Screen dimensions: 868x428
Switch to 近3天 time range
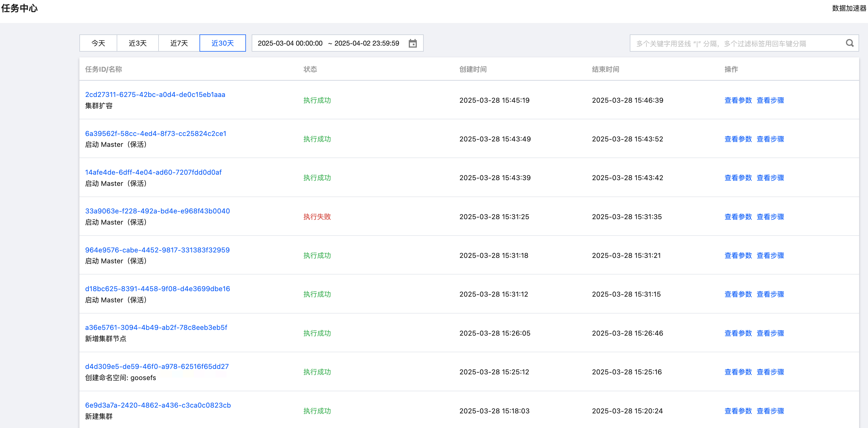[x=138, y=43]
